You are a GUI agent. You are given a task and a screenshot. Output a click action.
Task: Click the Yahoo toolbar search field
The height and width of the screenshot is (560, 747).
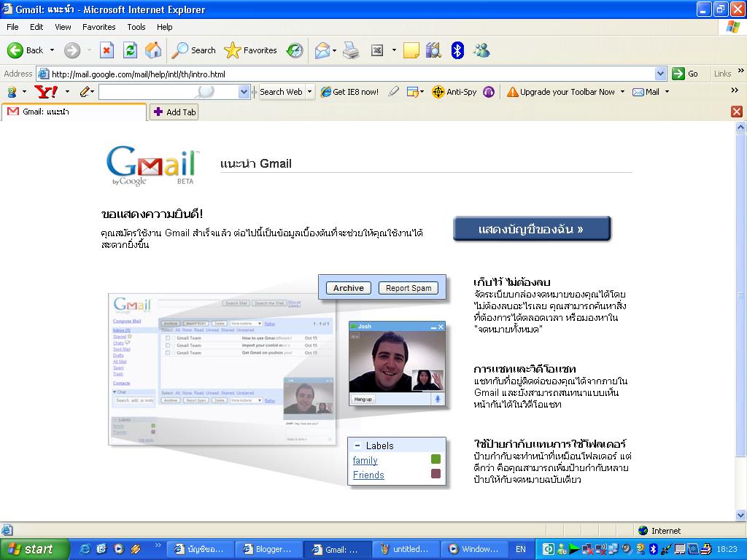(x=169, y=91)
